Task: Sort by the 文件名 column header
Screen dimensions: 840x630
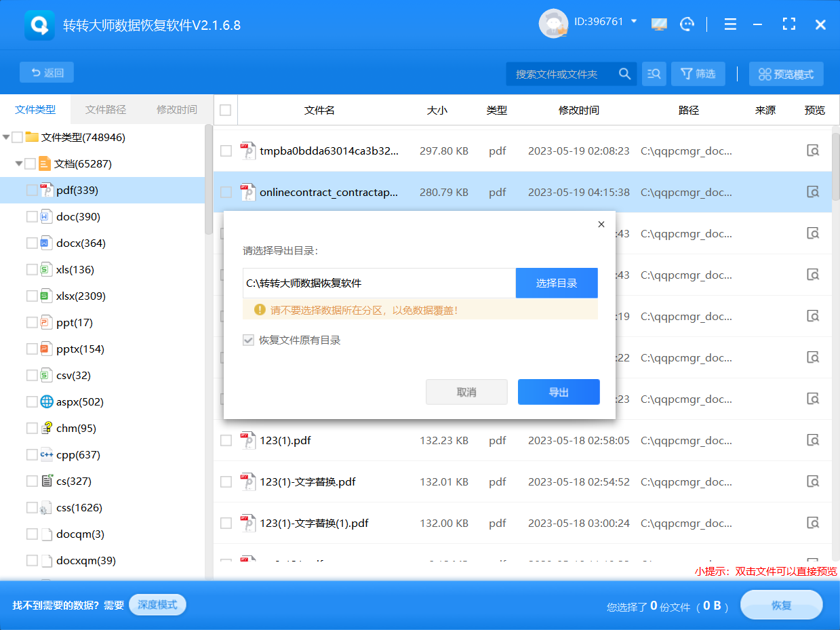Action: 319,110
